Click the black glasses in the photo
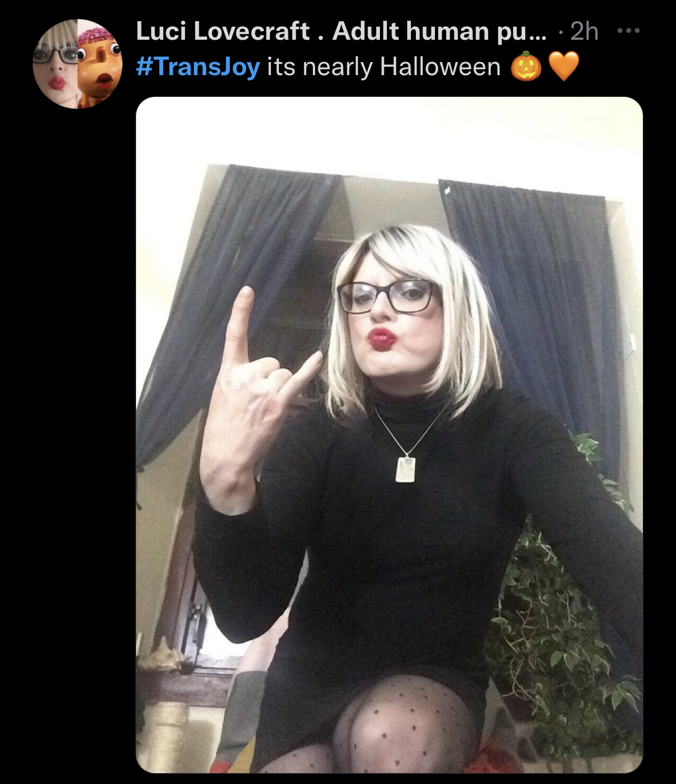Screen dimensions: 676x784 389,296
